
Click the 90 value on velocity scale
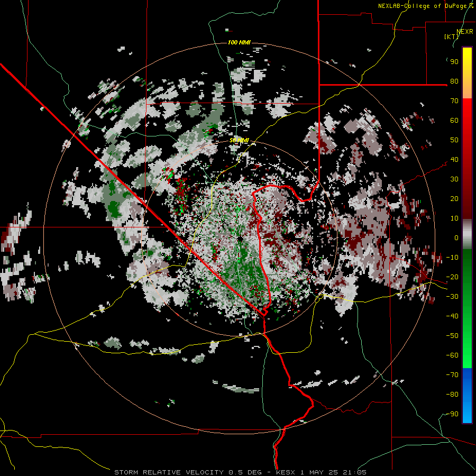point(454,62)
